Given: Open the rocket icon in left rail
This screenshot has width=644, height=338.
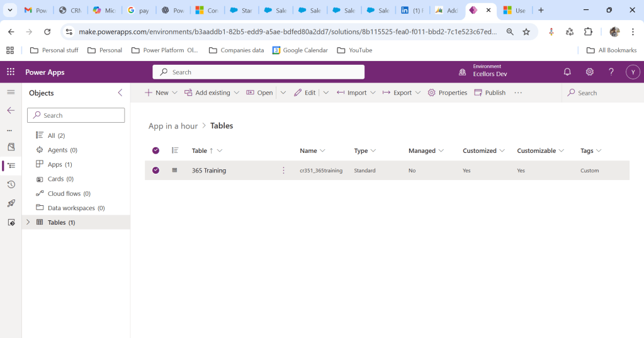Looking at the screenshot, I should [x=11, y=203].
